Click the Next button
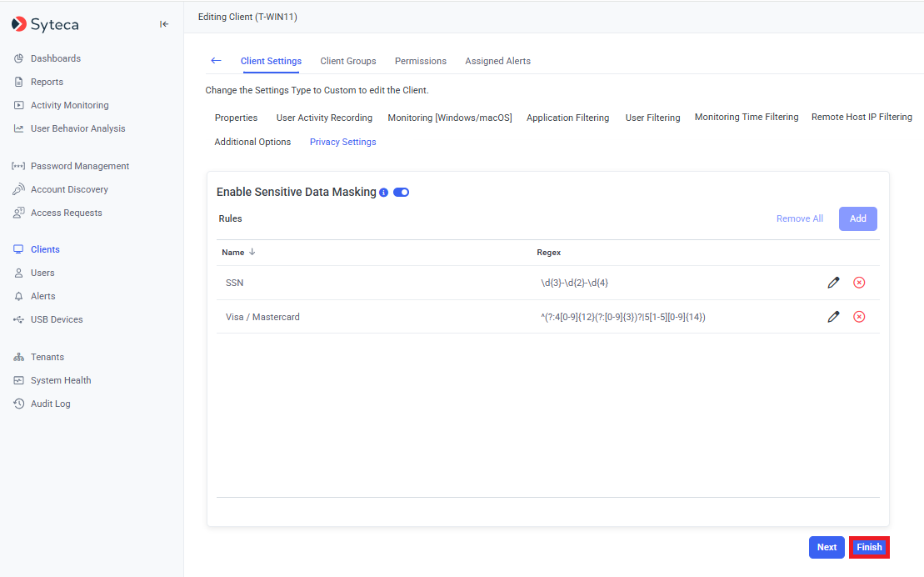The width and height of the screenshot is (924, 577). click(827, 547)
